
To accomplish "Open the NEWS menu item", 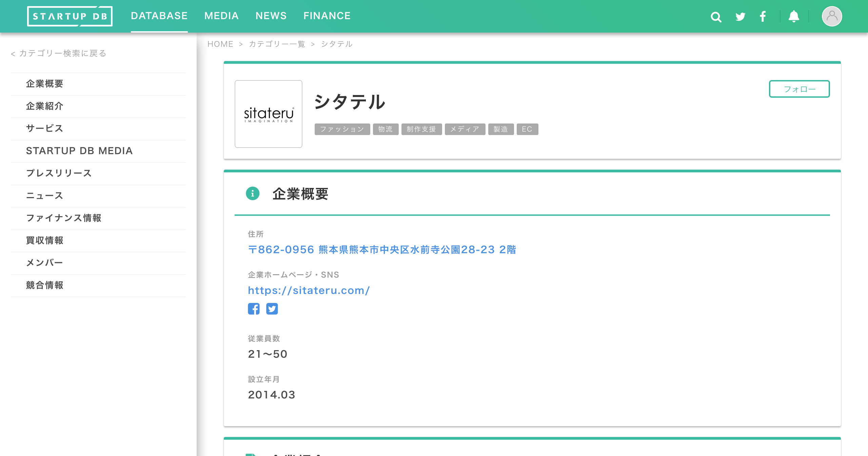I will (x=271, y=16).
